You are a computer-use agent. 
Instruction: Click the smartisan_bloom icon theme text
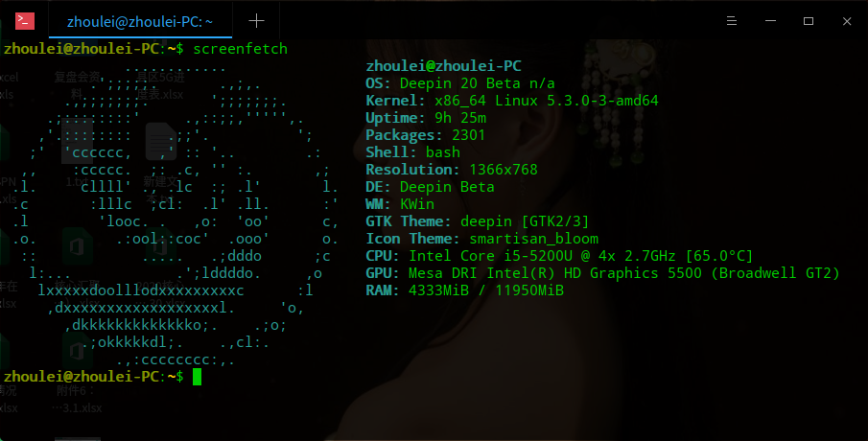[533, 239]
